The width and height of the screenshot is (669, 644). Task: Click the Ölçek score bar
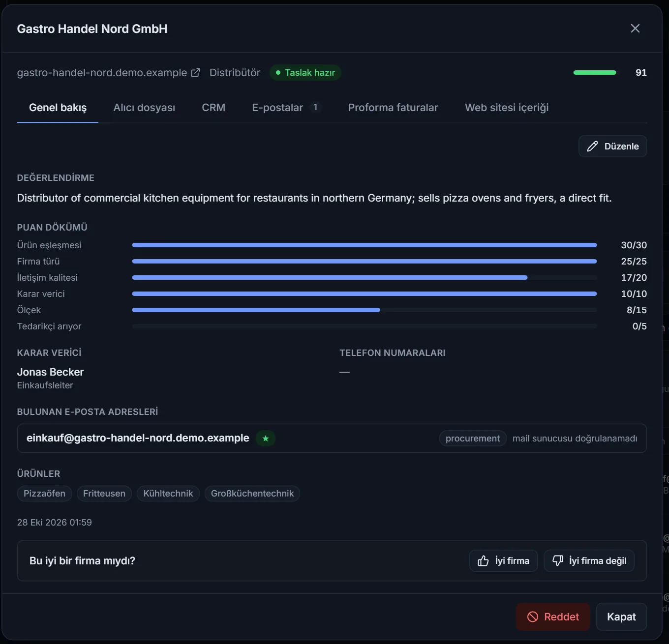365,310
